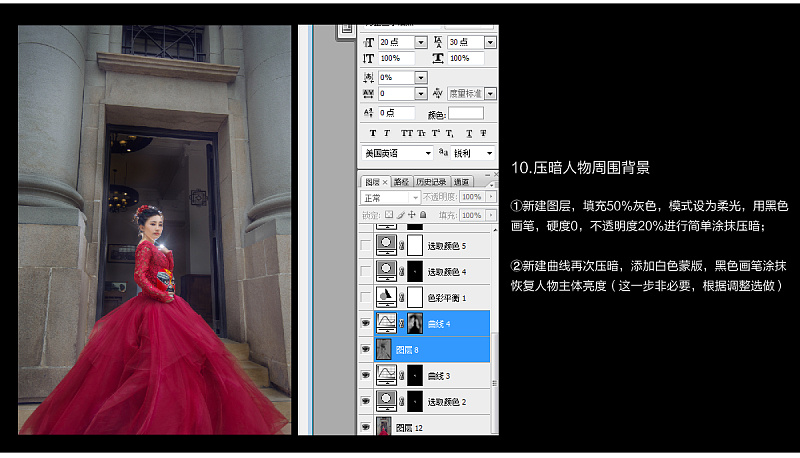Click the horizontal scale icon

(438, 59)
